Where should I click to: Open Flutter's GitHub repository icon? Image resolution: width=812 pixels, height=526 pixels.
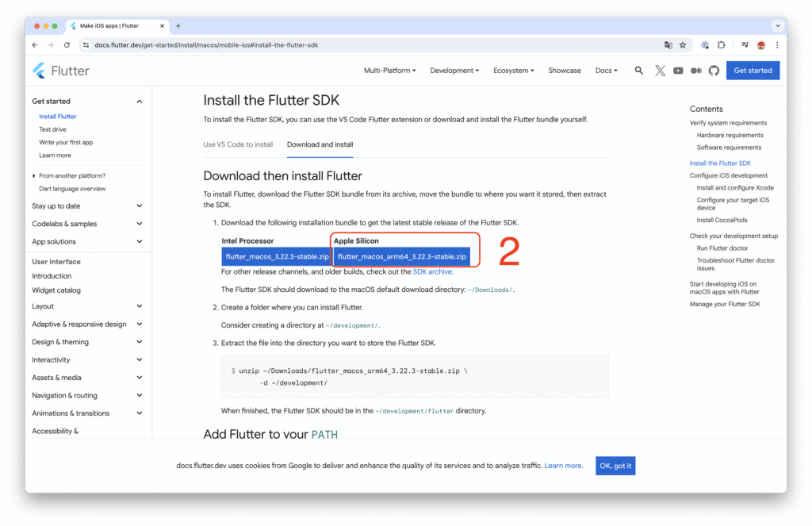click(714, 71)
